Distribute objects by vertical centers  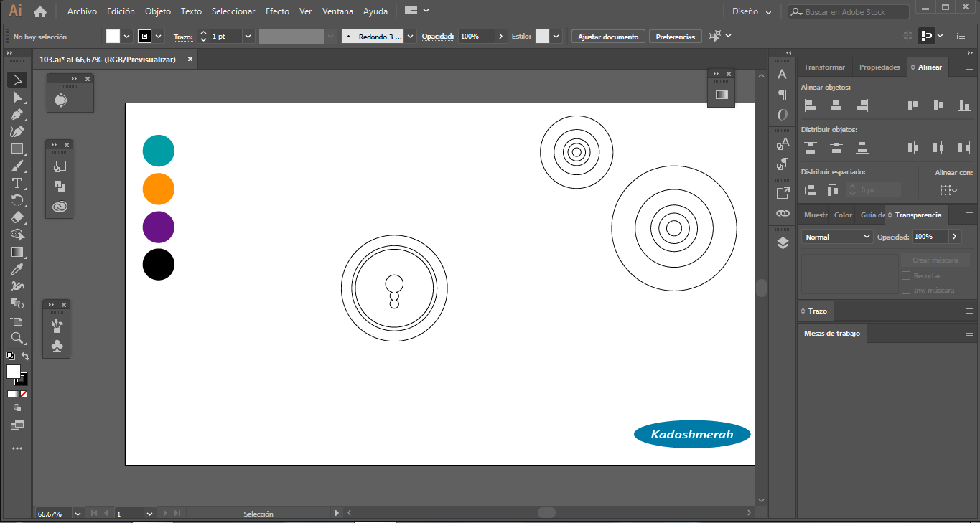836,148
